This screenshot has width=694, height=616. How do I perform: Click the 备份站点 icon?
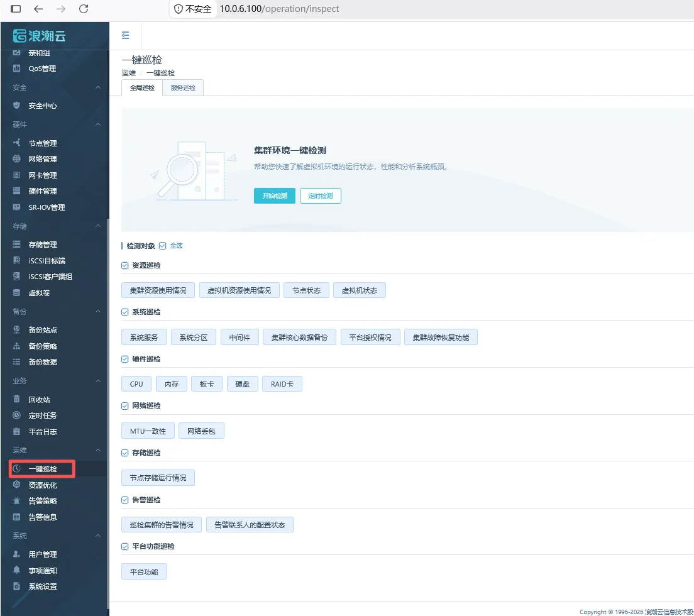point(16,329)
